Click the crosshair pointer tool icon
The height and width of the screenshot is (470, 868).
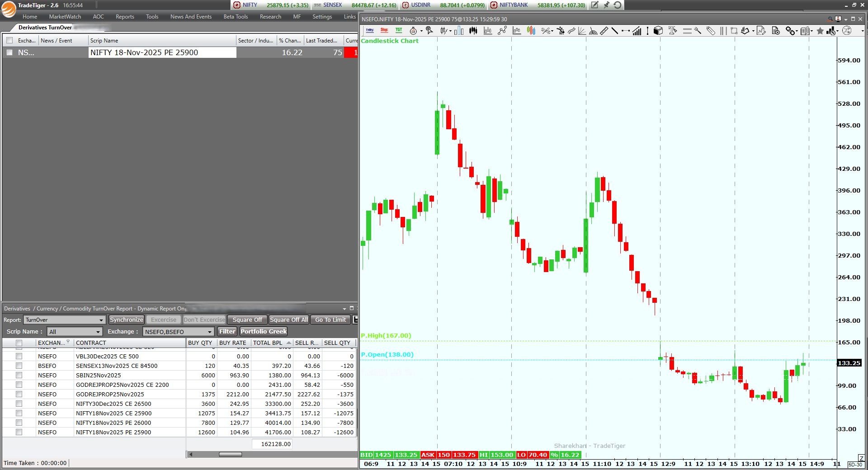tap(429, 31)
